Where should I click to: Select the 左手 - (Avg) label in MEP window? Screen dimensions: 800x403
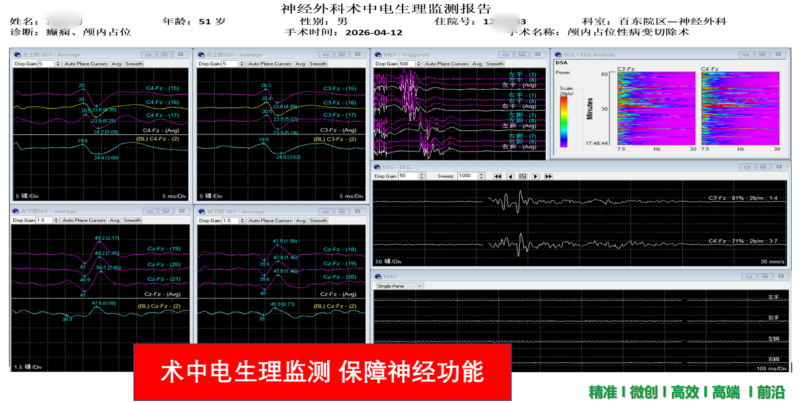[519, 85]
